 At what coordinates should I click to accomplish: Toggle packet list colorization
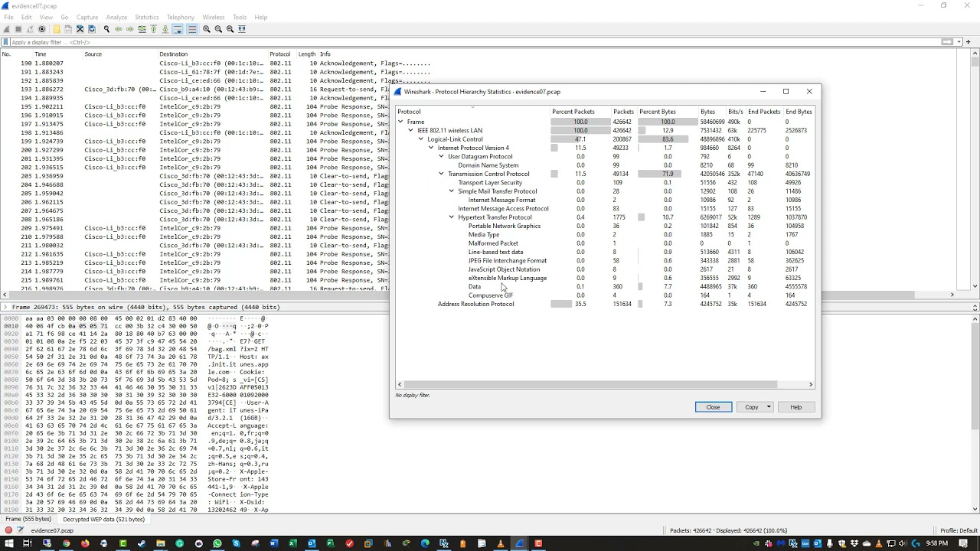pos(191,29)
